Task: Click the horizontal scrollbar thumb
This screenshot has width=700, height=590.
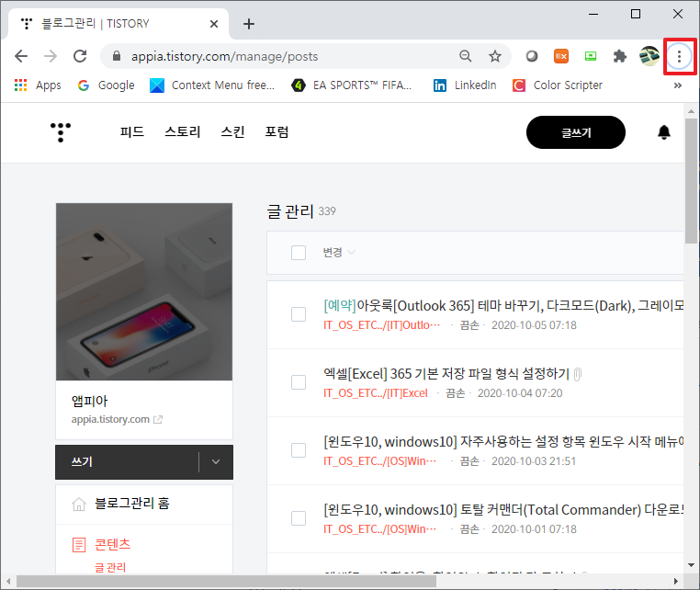Action: pos(226,582)
